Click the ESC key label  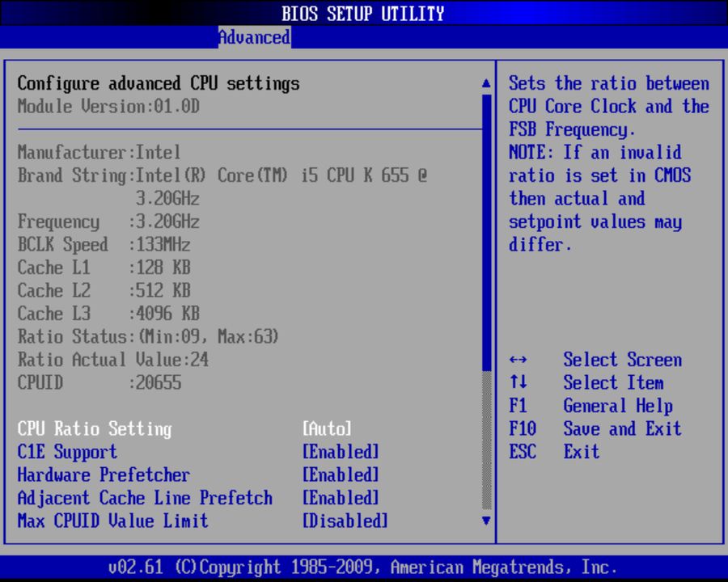[x=523, y=452]
